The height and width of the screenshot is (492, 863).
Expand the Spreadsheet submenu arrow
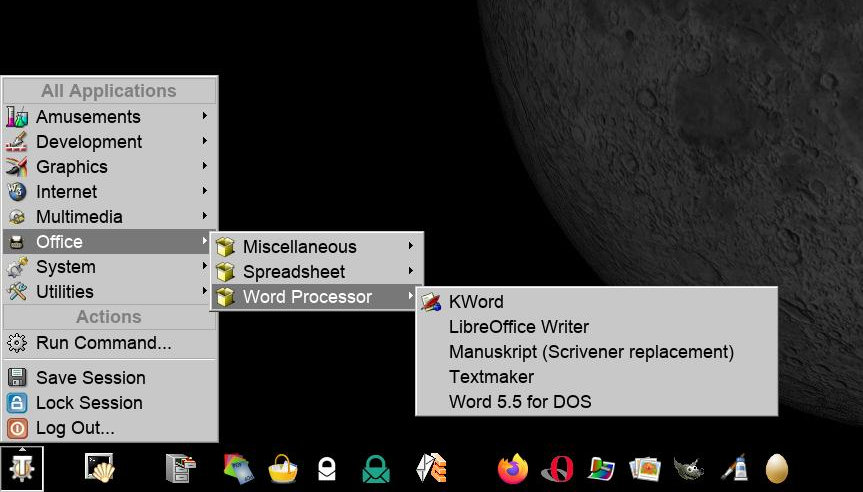pos(411,270)
